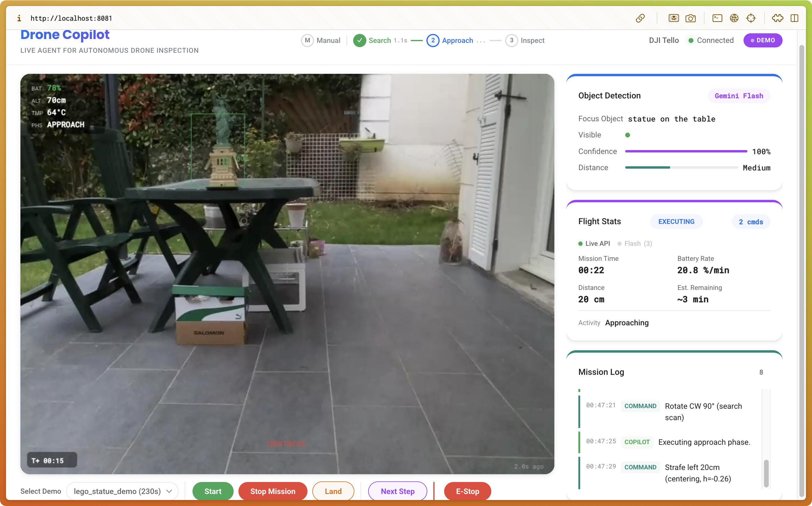Viewport: 812px width, 506px height.
Task: Click the flower image overlay icon
Action: point(673,18)
